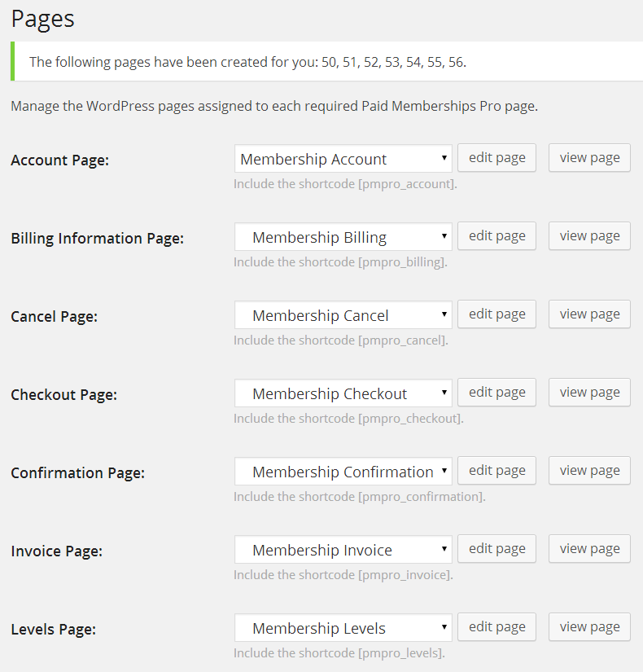Viewport: 643px width, 672px height.
Task: Edit the Membership Confirmation page
Action: 496,470
